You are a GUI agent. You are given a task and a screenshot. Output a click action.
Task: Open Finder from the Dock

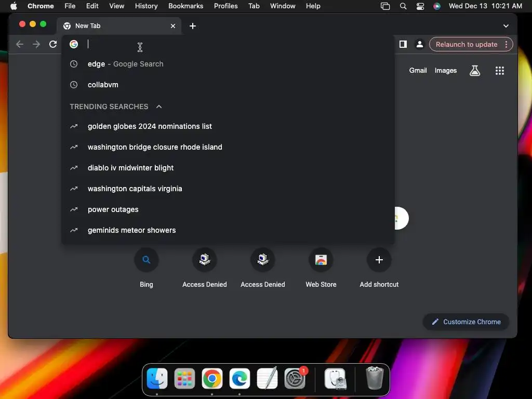(157, 378)
